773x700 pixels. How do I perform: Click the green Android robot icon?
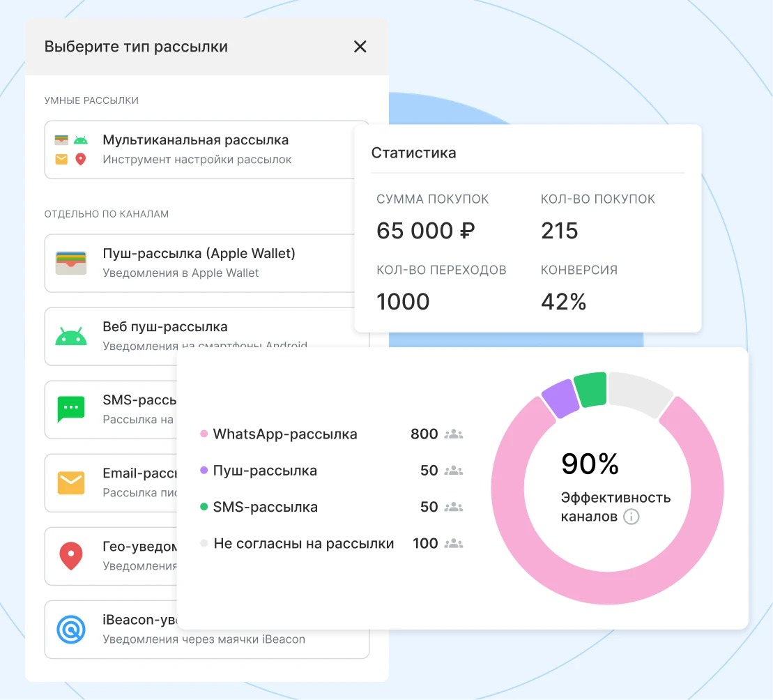coord(71,336)
